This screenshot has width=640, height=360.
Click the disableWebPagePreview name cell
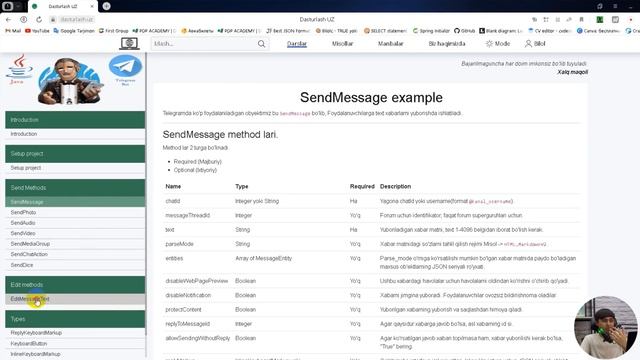(x=197, y=281)
